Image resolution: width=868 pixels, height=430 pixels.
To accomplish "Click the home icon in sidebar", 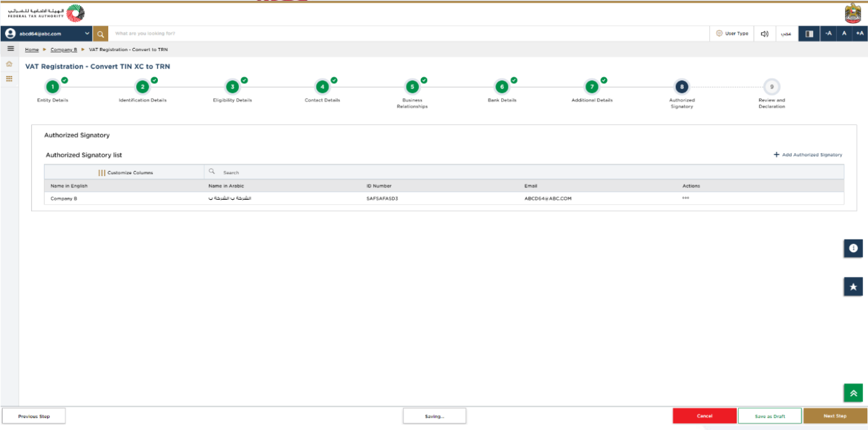I will [x=9, y=64].
